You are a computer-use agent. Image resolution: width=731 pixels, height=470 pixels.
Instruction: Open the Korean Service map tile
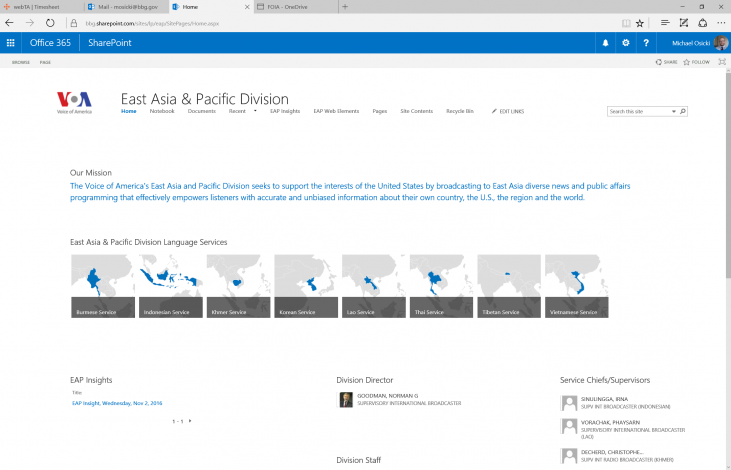305,286
